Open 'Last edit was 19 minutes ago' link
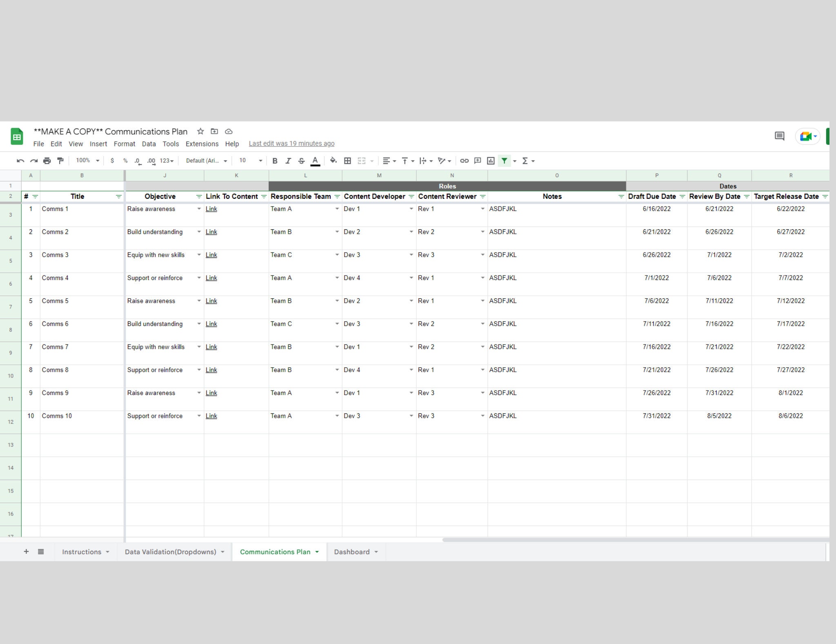This screenshot has width=836, height=644. tap(291, 144)
